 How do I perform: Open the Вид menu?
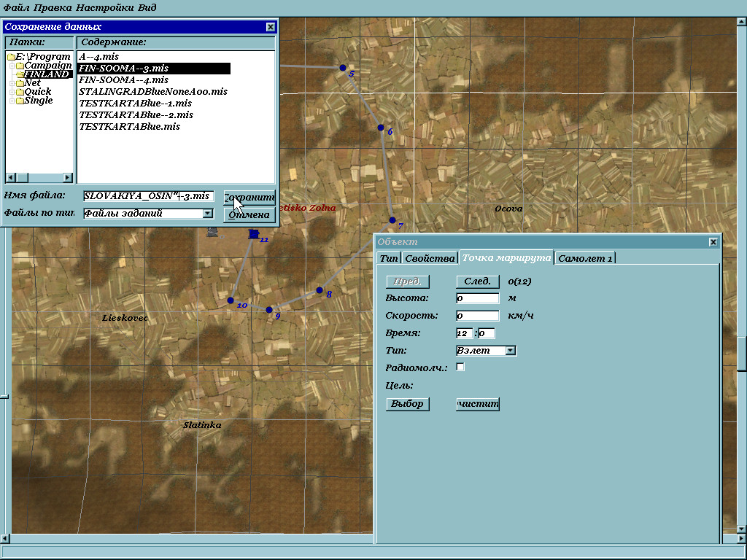point(147,7)
